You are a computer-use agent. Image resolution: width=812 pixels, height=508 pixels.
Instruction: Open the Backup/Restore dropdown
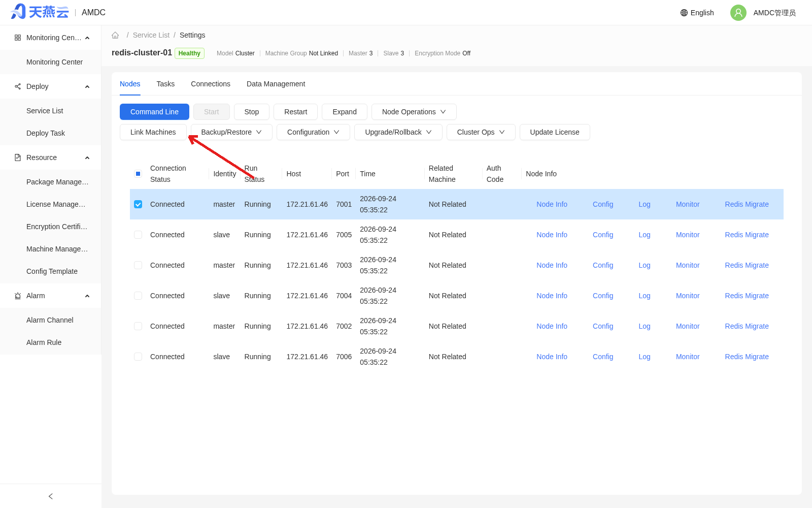[231, 132]
